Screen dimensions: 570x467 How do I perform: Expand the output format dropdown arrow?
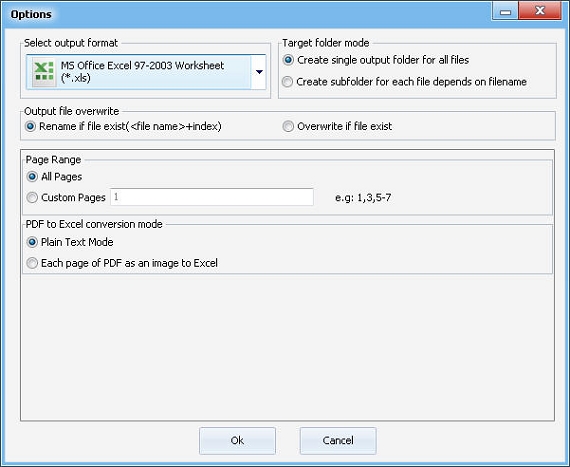tap(259, 72)
